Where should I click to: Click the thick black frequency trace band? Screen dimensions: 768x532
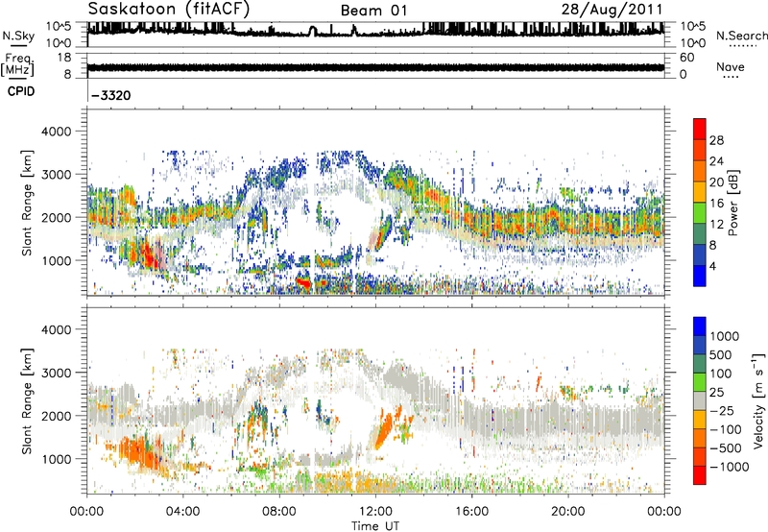[375, 67]
